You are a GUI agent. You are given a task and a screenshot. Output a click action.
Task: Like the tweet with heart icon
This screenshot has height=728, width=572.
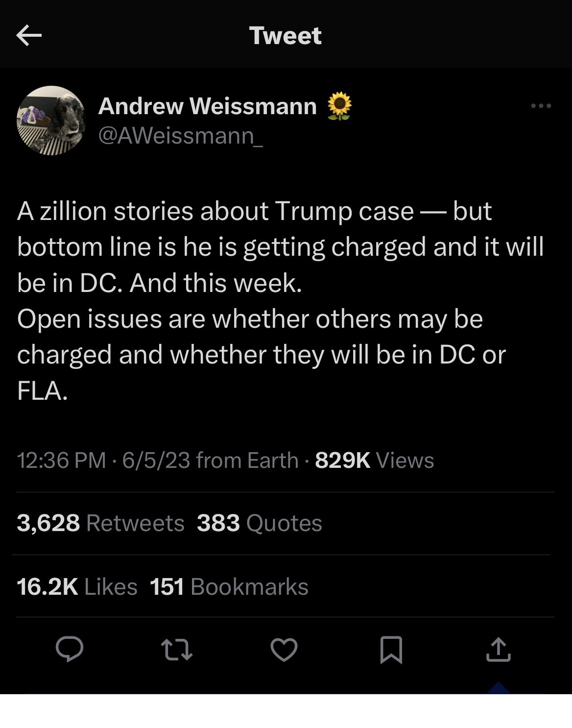click(284, 650)
